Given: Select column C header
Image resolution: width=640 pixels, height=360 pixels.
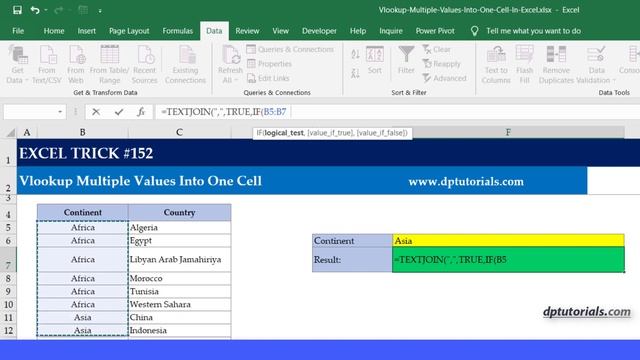Looking at the screenshot, I should pyautogui.click(x=179, y=132).
